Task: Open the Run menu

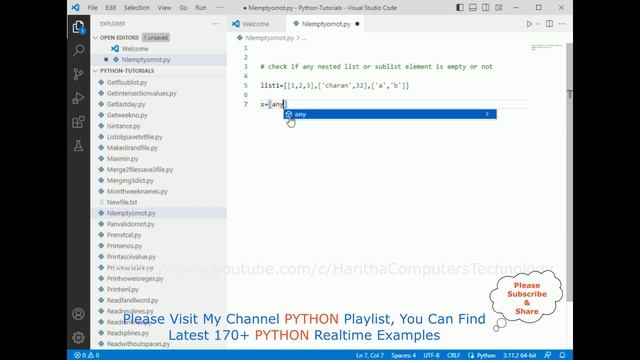Action: [201, 8]
